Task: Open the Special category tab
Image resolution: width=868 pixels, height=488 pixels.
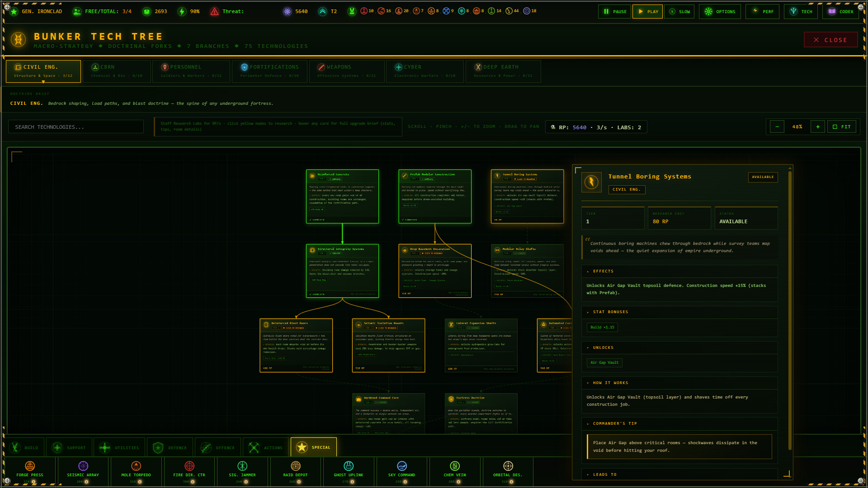Action: (x=313, y=447)
